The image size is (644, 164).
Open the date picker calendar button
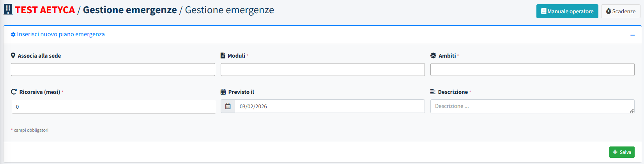228,106
